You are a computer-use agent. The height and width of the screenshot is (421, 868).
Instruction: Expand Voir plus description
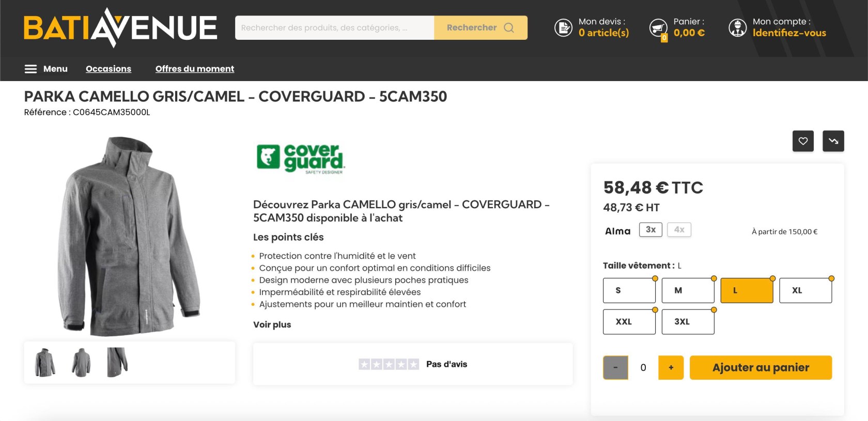click(x=272, y=324)
